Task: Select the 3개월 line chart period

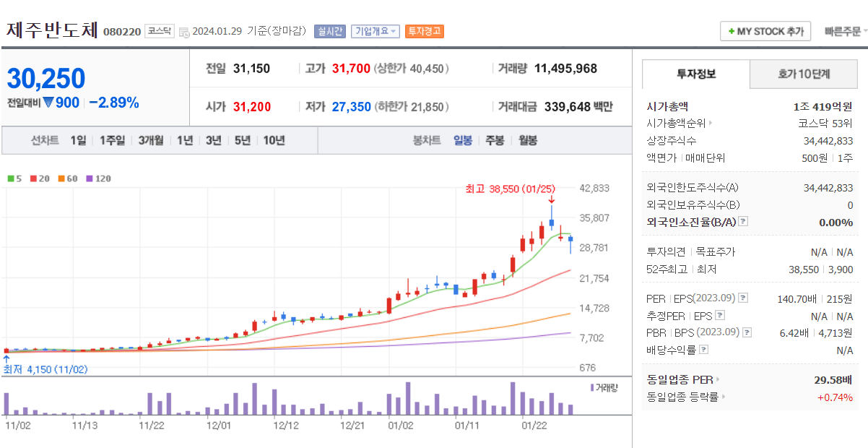Action: 151,140
